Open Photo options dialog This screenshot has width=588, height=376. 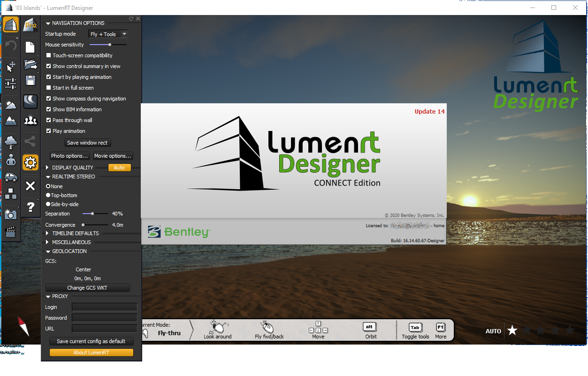pyautogui.click(x=69, y=156)
